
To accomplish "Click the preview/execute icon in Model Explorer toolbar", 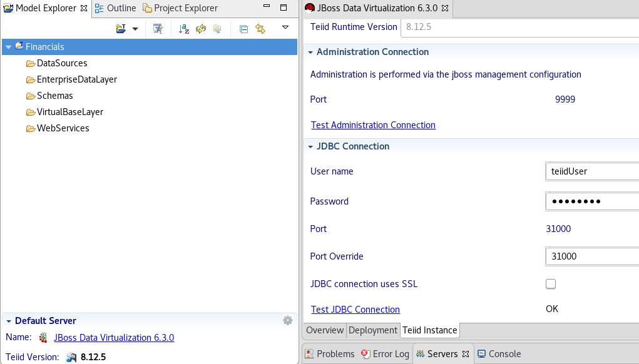I will pos(158,29).
